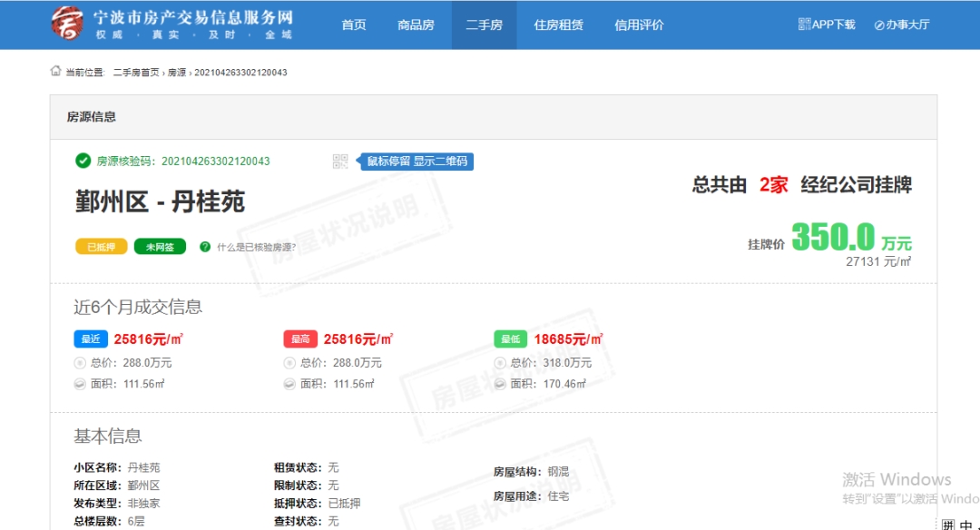
Task: Click the QR icon beside APP下载
Action: (x=804, y=25)
